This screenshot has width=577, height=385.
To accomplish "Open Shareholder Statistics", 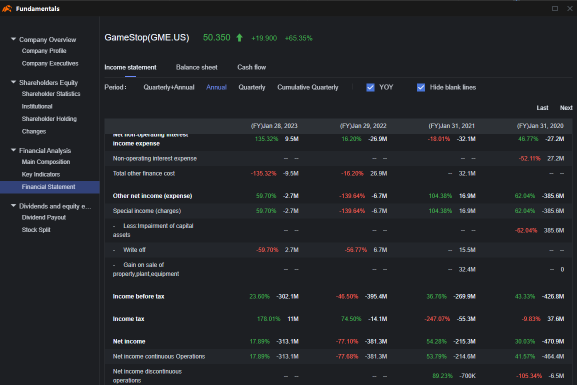I will click(51, 94).
